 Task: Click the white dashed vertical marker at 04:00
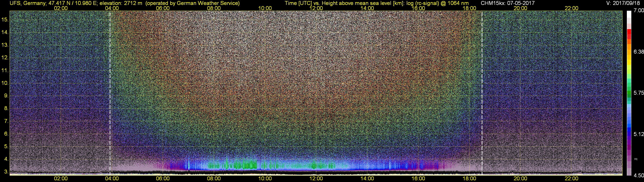coord(110,93)
